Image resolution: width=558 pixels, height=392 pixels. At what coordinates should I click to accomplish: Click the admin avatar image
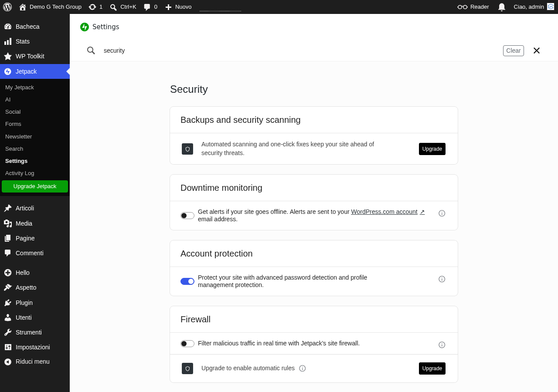pyautogui.click(x=551, y=7)
